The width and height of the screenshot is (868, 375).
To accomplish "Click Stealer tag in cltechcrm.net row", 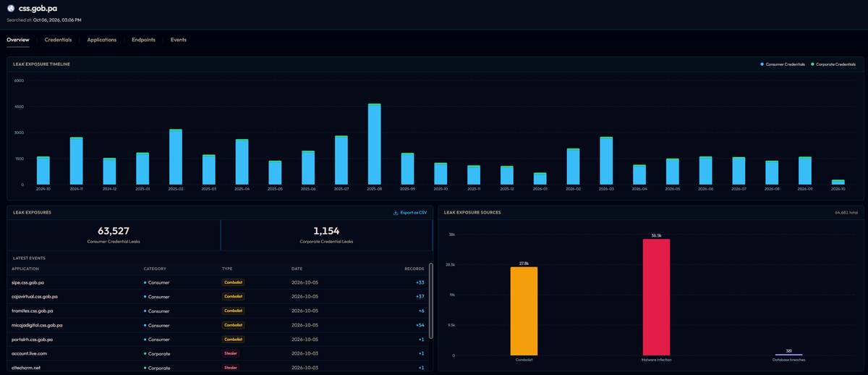I will click(x=230, y=368).
